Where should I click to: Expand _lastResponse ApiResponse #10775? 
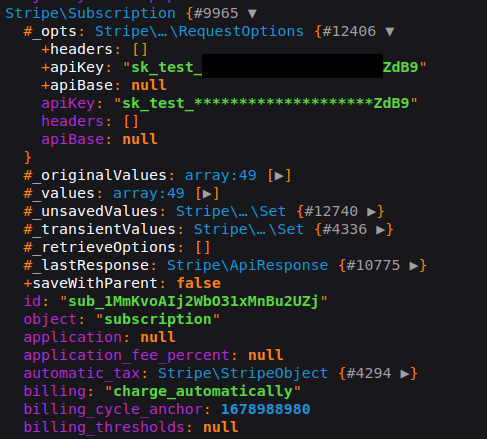point(414,266)
